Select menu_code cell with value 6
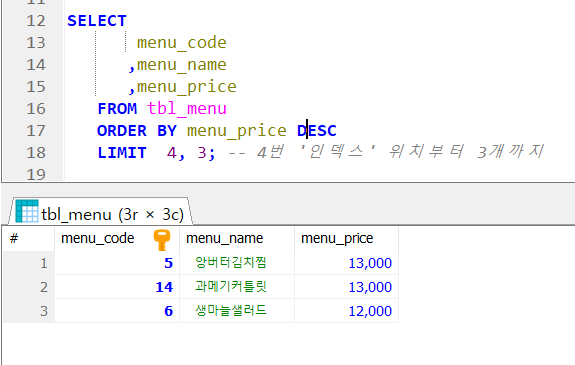Image resolution: width=575 pixels, height=365 pixels. 117,311
